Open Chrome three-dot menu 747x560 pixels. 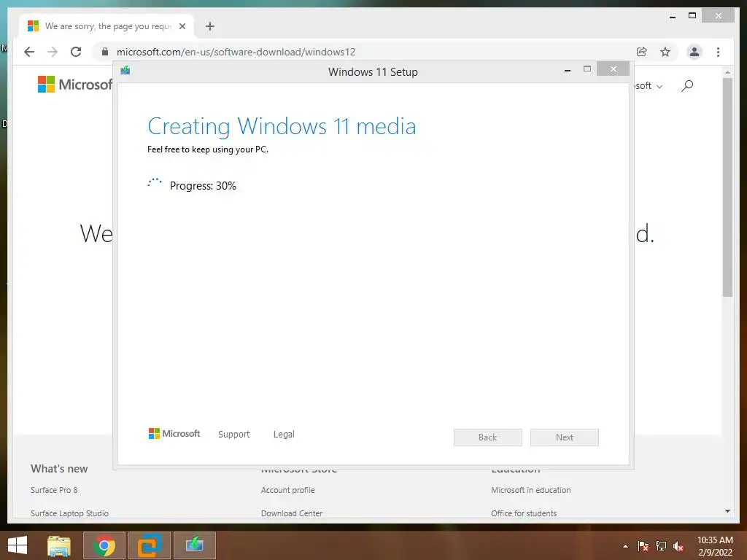tap(718, 52)
